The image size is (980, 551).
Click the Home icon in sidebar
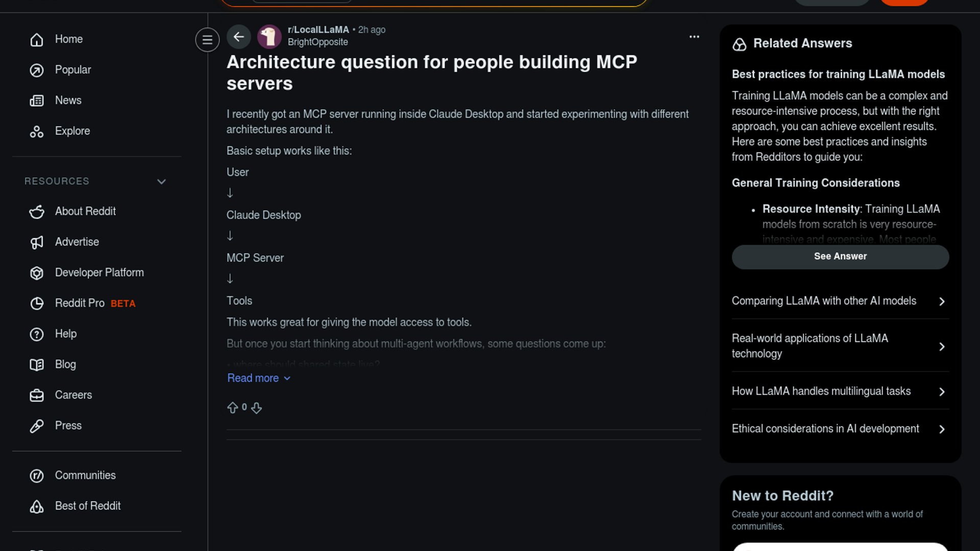37,40
